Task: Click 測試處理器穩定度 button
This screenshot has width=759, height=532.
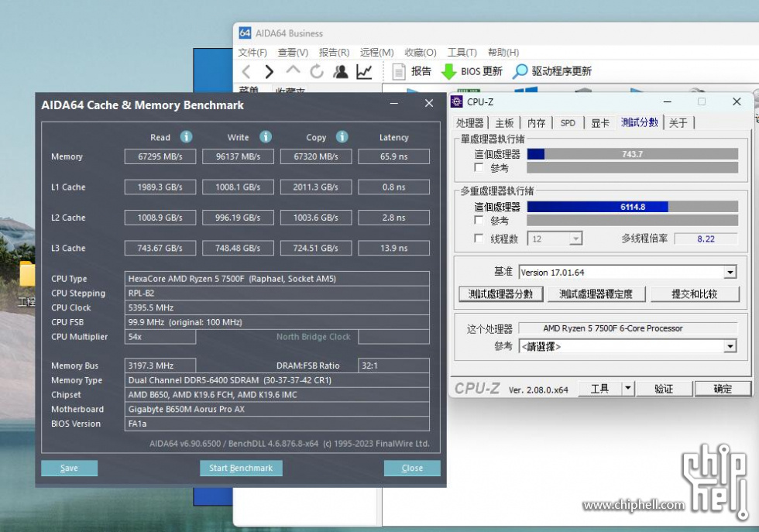Action: click(596, 293)
